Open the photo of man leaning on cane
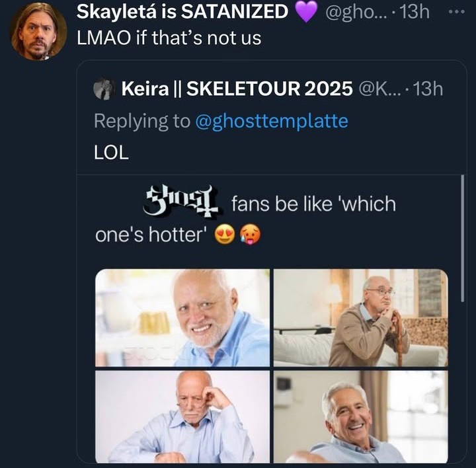Viewport: 476px width, 468px height. point(360,317)
